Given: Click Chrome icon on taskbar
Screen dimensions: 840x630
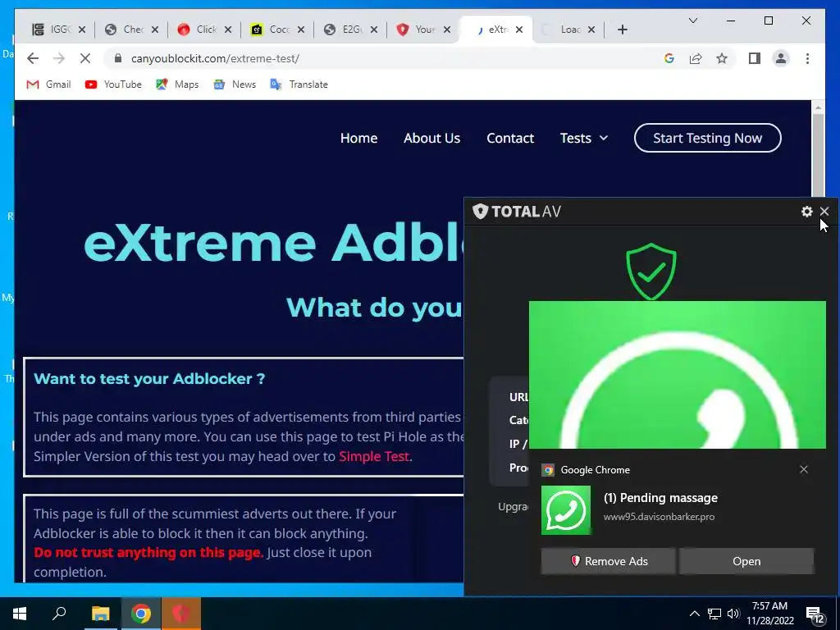Looking at the screenshot, I should pos(141,614).
